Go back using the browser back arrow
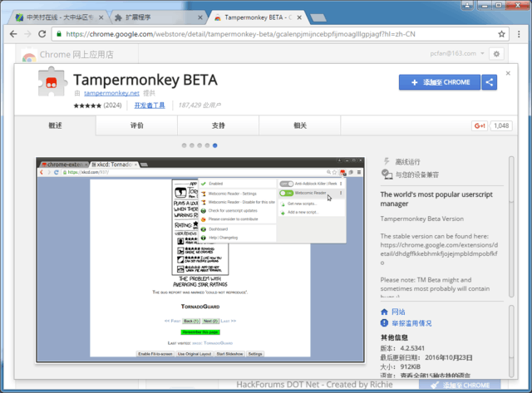The image size is (532, 393). tap(13, 34)
